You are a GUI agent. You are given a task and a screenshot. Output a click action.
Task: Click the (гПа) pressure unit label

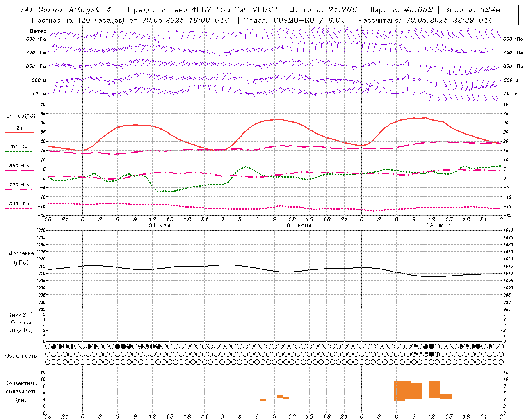(21, 263)
